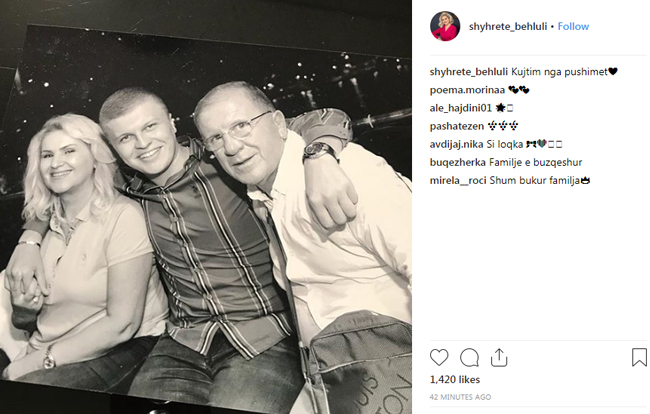
Task: Open the shyhrete_behluli profile picture
Action: click(445, 26)
